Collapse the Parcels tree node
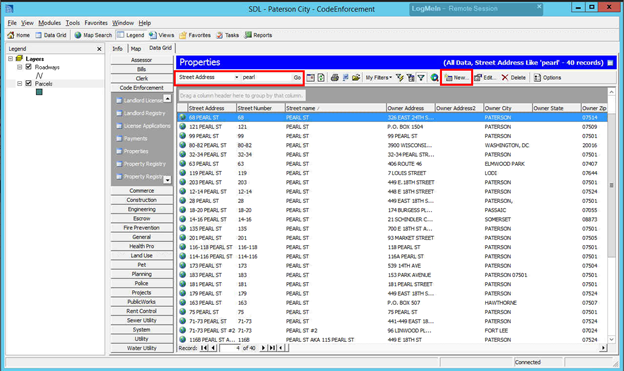This screenshot has height=371, width=624. tap(19, 83)
